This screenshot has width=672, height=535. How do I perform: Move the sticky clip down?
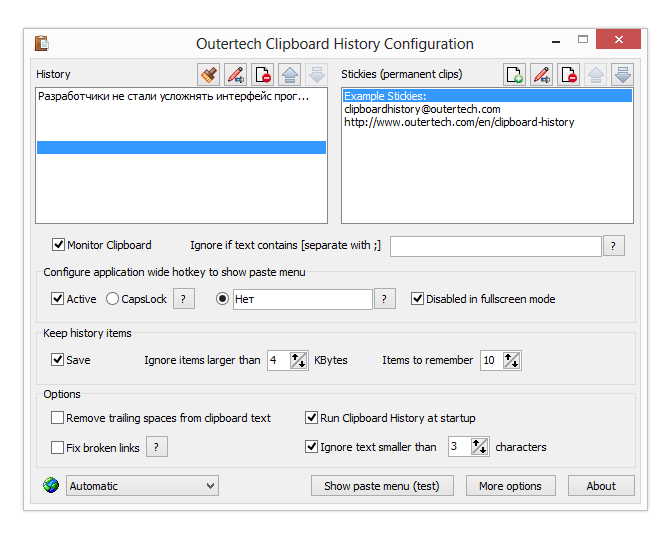click(622, 74)
